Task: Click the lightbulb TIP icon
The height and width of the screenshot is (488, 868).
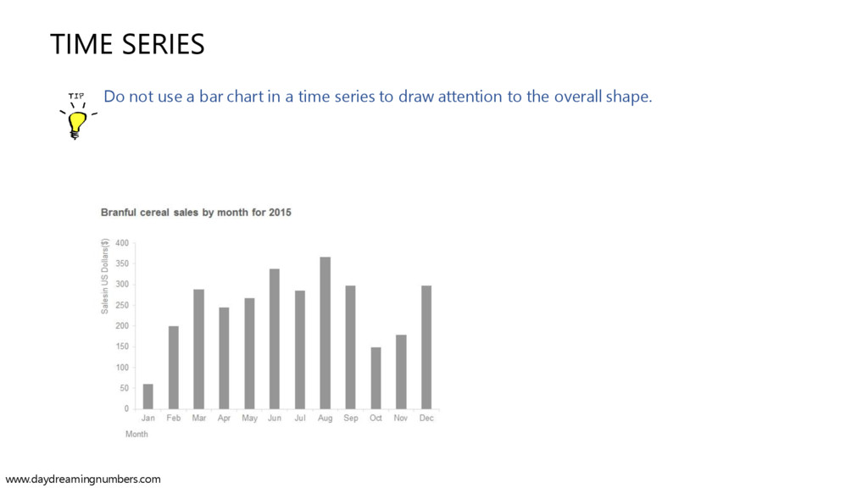Action: (x=78, y=115)
